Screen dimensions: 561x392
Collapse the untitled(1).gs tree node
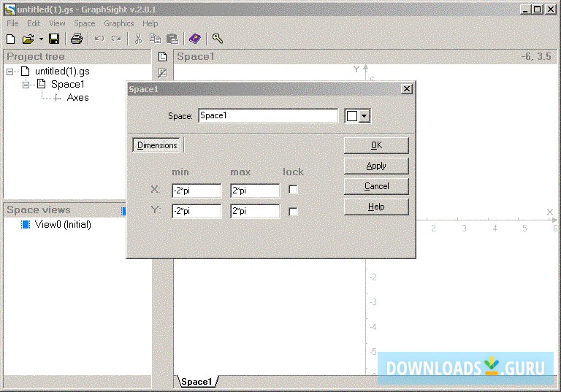tap(10, 72)
